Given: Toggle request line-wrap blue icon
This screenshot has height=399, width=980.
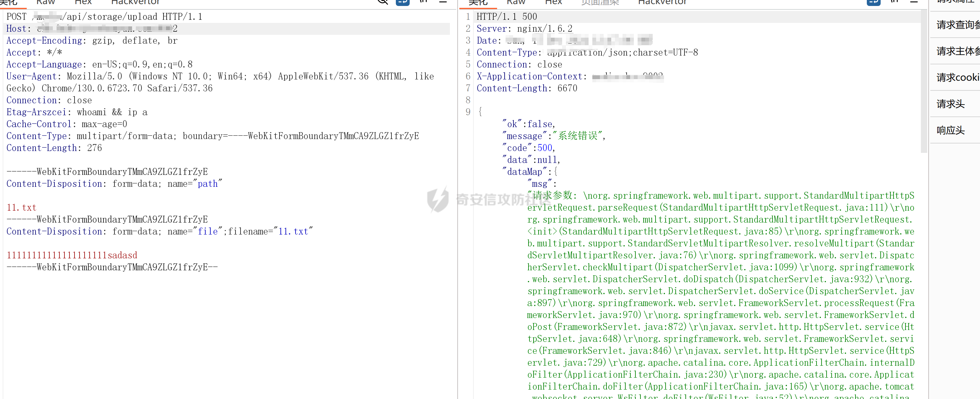Looking at the screenshot, I should (x=402, y=2).
